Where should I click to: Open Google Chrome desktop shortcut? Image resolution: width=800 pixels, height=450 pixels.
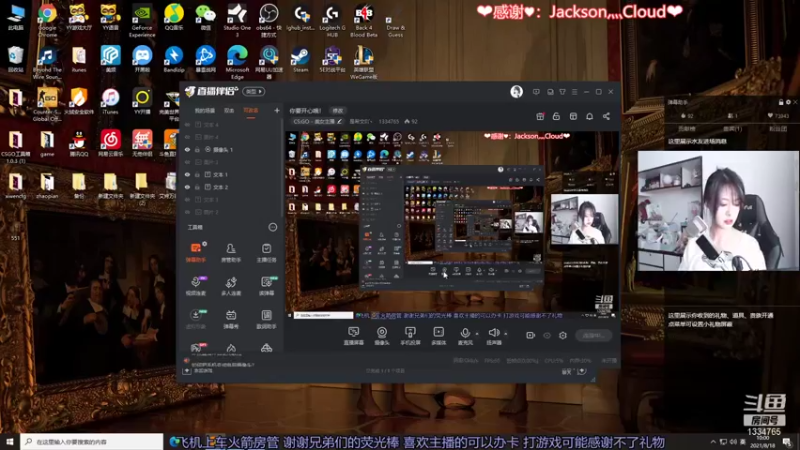(x=47, y=20)
